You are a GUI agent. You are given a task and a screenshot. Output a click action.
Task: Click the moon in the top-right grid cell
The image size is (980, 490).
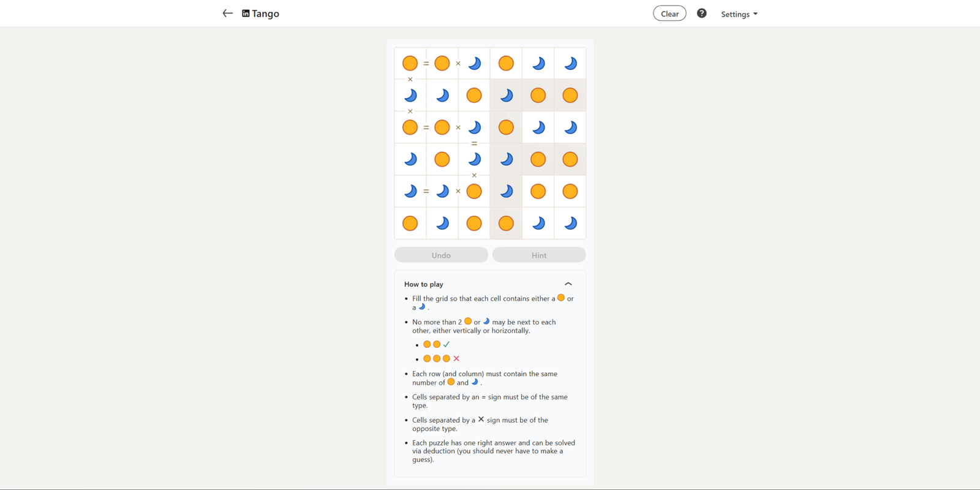[x=570, y=63]
